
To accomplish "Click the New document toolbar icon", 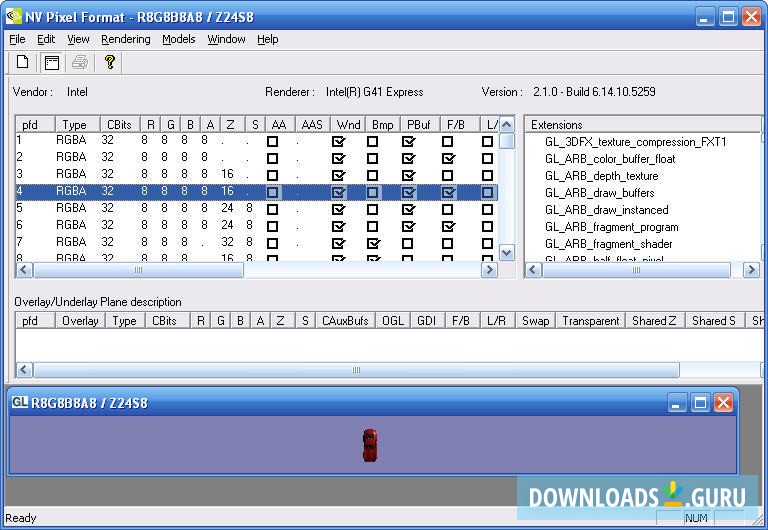I will (23, 62).
